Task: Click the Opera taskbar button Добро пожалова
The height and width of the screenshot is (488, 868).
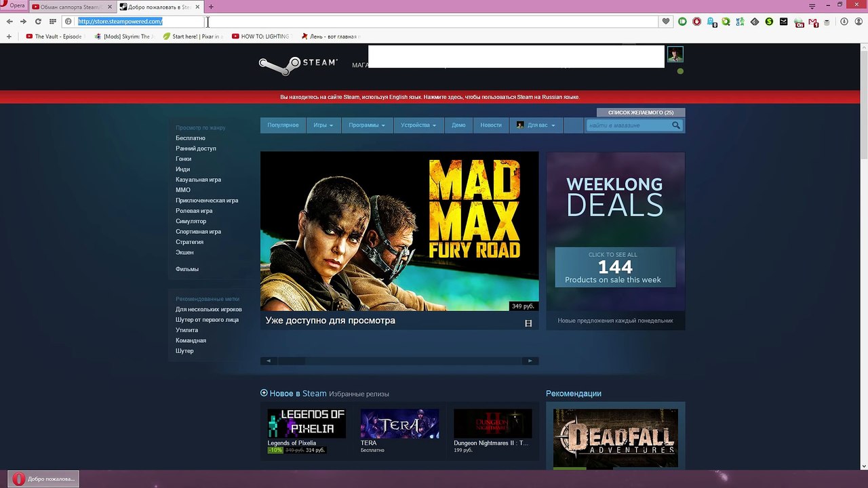Action: point(44,479)
